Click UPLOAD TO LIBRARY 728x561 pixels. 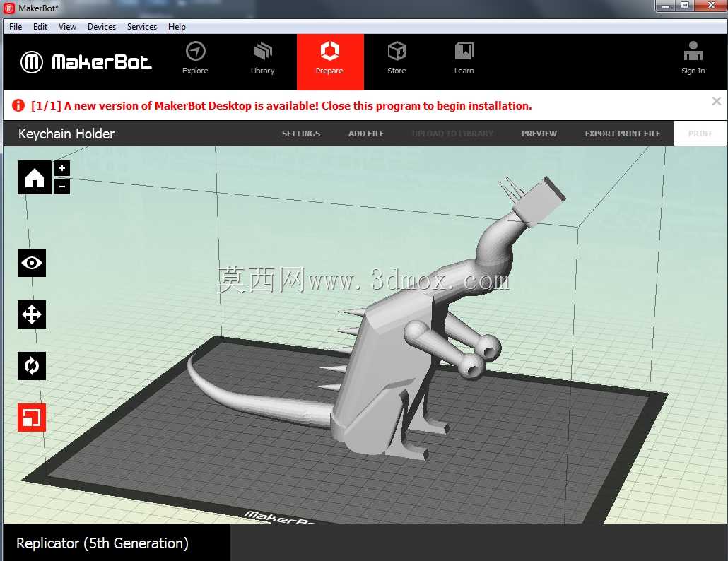[452, 134]
